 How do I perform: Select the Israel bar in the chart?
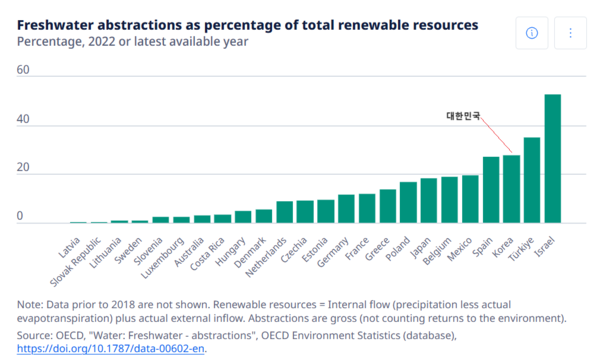(553, 158)
